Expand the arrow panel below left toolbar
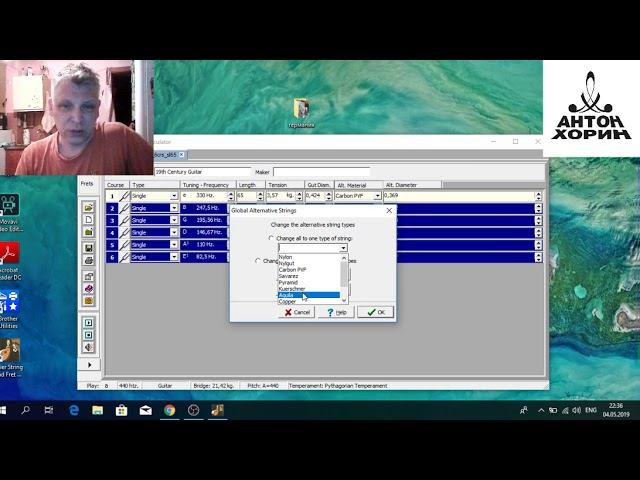 pyautogui.click(x=89, y=364)
